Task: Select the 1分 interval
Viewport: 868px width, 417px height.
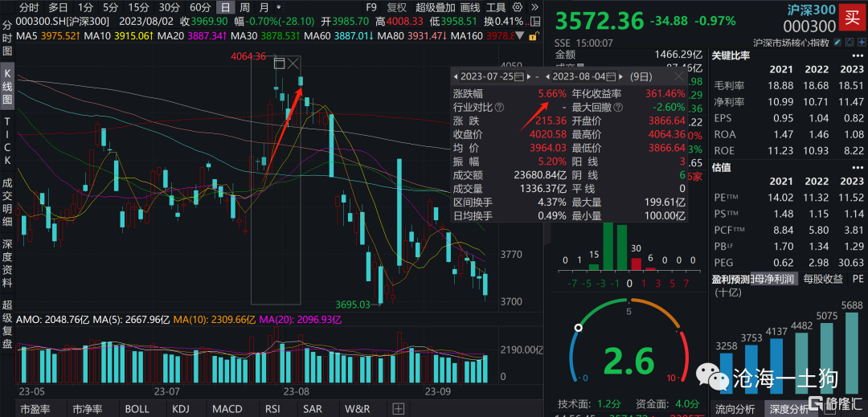Action: [x=85, y=8]
